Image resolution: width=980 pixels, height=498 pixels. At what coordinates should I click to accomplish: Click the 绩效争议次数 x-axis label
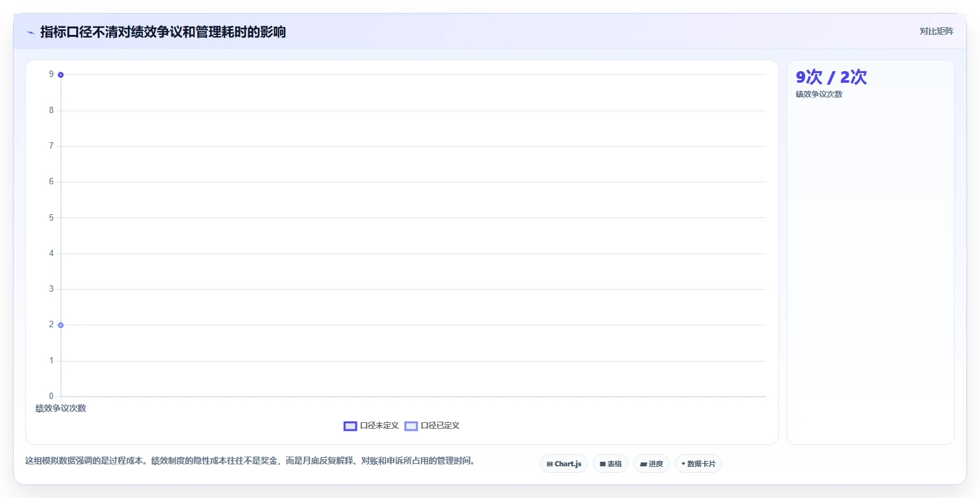(x=61, y=408)
